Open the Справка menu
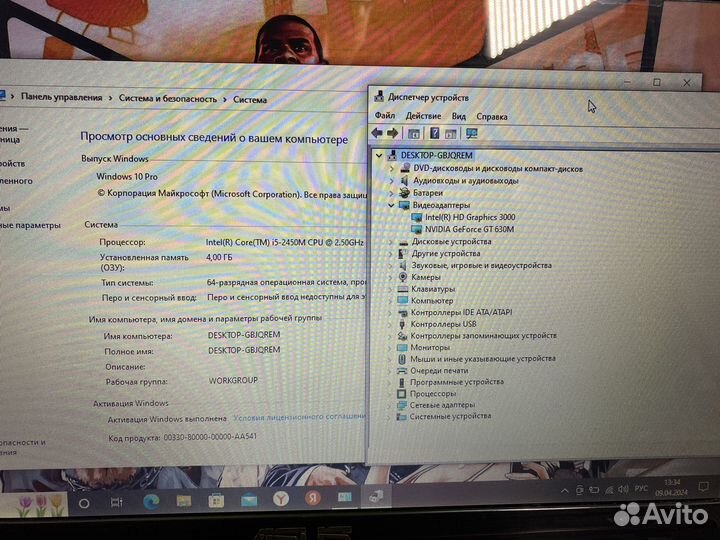 point(492,117)
